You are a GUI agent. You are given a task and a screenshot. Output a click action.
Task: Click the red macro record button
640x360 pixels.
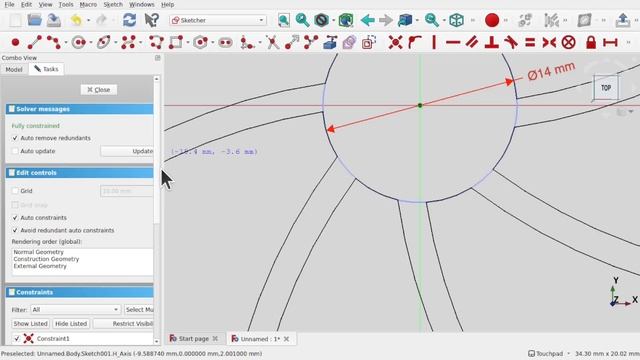pyautogui.click(x=492, y=20)
